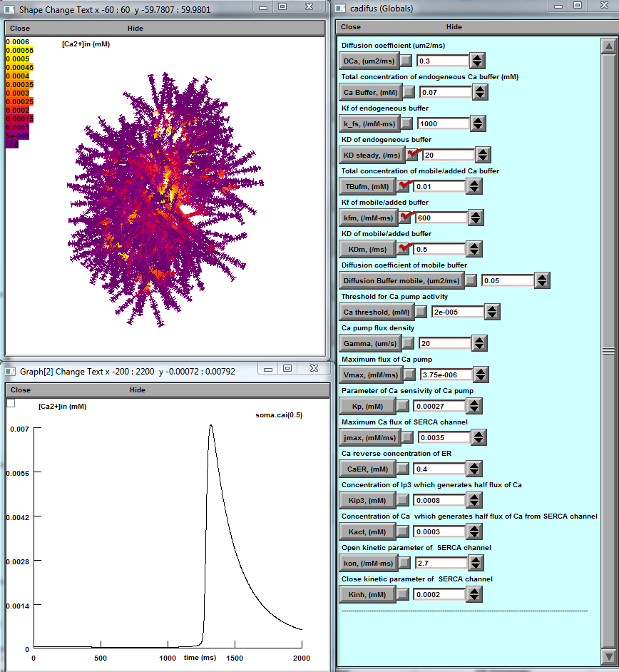Click Close in the Graph[2] window

pyautogui.click(x=21, y=390)
